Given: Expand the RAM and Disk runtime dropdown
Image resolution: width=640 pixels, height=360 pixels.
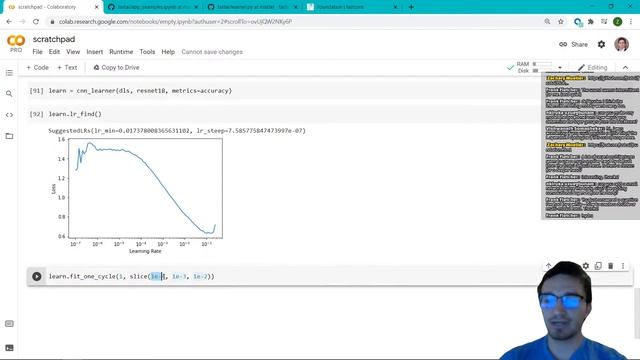Looking at the screenshot, I should (x=560, y=67).
